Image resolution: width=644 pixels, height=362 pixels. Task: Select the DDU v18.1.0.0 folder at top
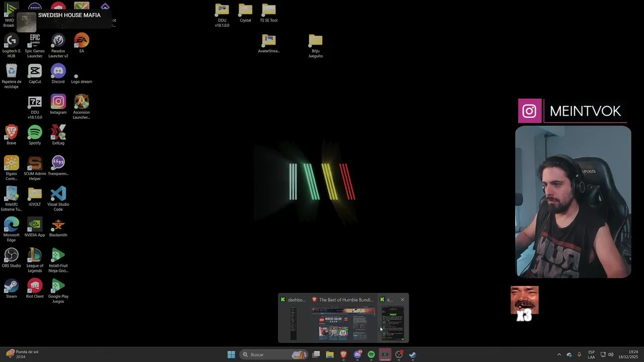point(222,15)
